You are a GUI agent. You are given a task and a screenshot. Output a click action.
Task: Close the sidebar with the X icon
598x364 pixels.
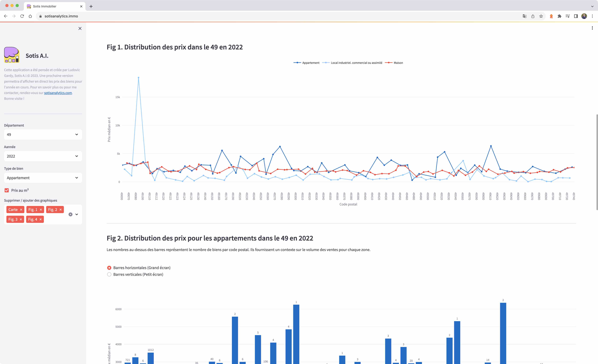tap(80, 28)
